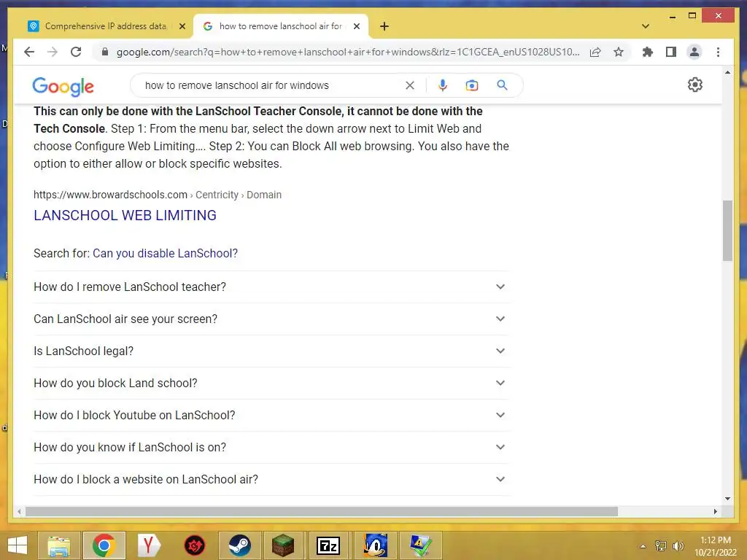Click the browser address bar URL
747x560 pixels.
[348, 52]
